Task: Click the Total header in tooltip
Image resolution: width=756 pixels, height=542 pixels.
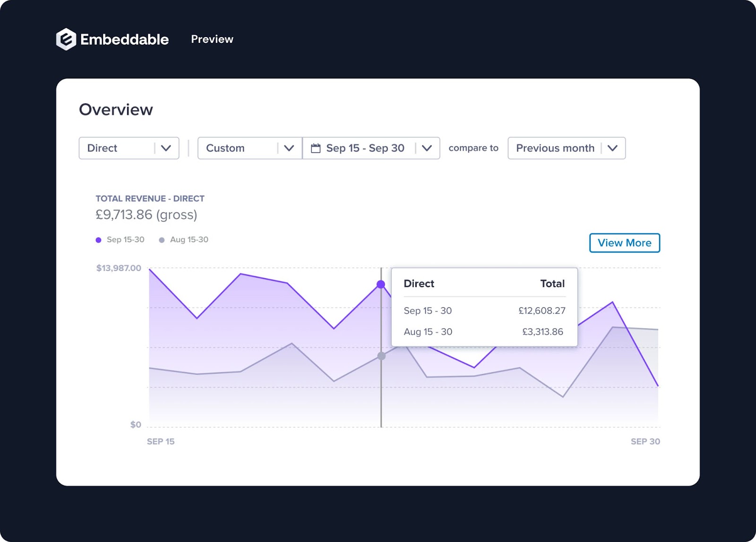Action: tap(552, 284)
